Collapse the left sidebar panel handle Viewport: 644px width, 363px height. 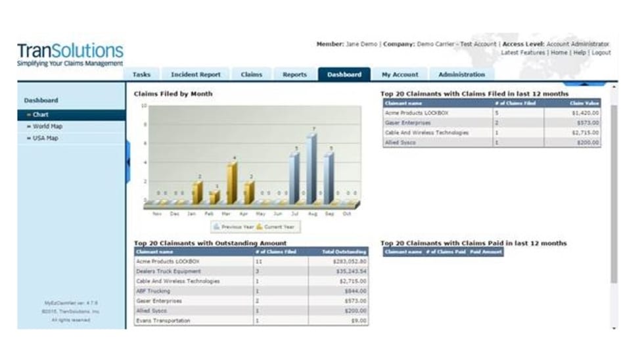128,162
